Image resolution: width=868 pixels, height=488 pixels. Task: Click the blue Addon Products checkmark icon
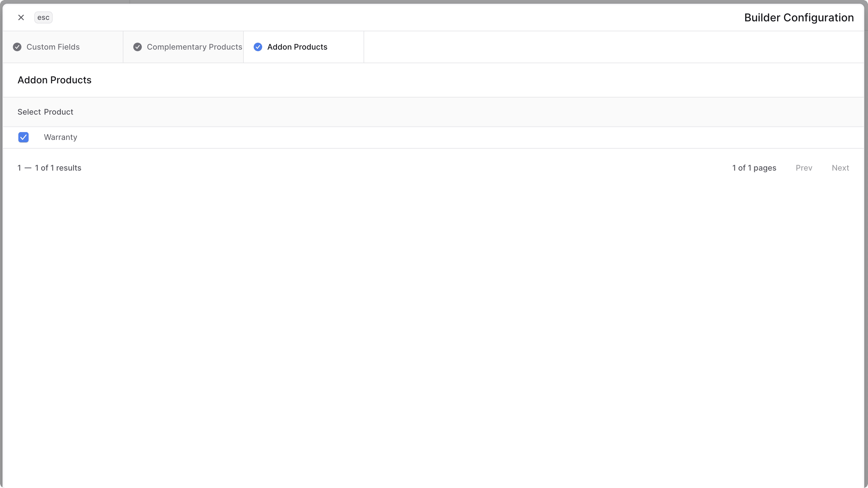258,47
